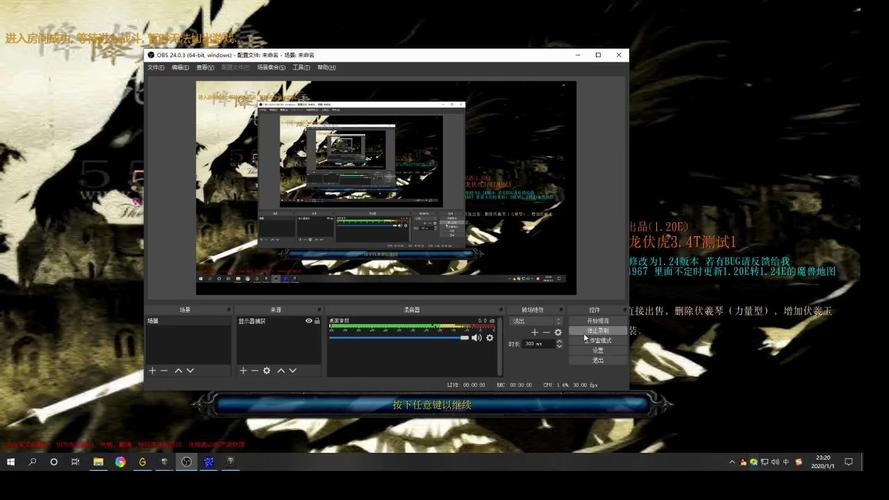Open the mixer audio settings gear
This screenshot has height=500, width=889.
pyautogui.click(x=490, y=337)
